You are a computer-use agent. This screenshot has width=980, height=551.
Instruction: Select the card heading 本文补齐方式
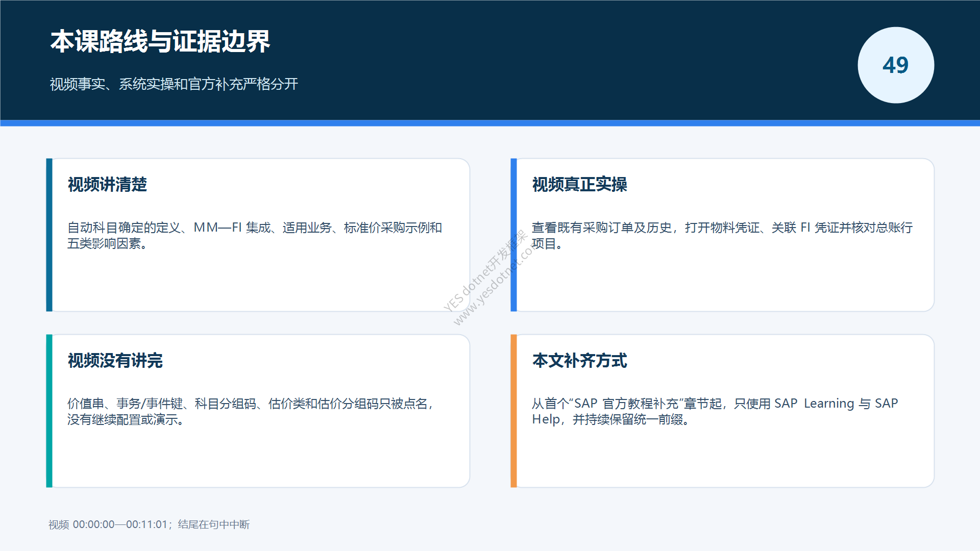pyautogui.click(x=579, y=360)
